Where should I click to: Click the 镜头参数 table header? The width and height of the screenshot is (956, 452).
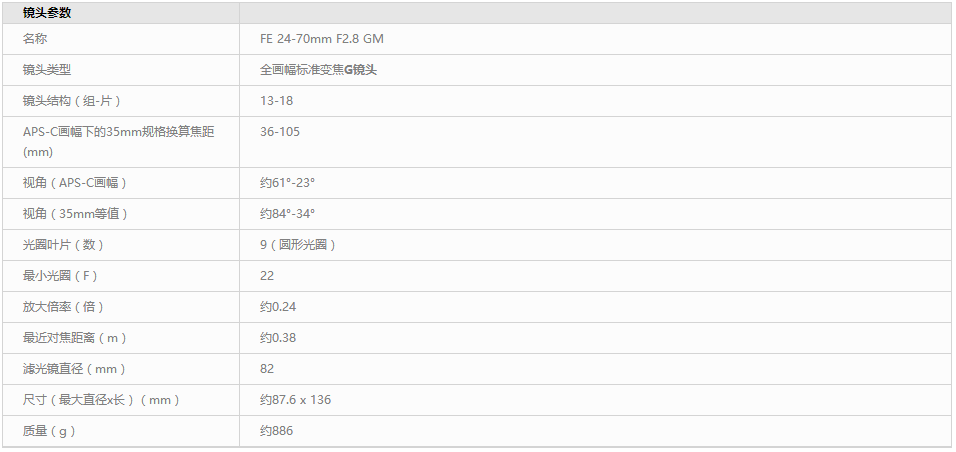(x=47, y=13)
